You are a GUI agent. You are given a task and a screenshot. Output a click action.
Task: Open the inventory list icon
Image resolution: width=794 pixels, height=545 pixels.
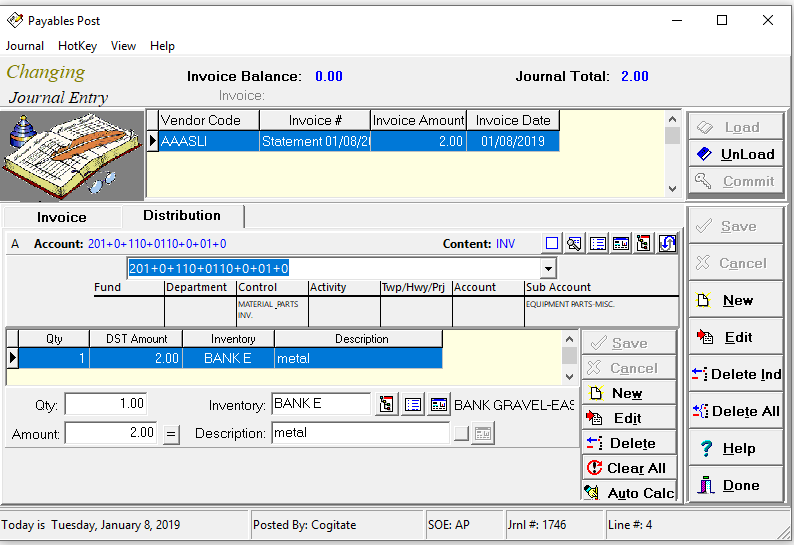pos(413,404)
